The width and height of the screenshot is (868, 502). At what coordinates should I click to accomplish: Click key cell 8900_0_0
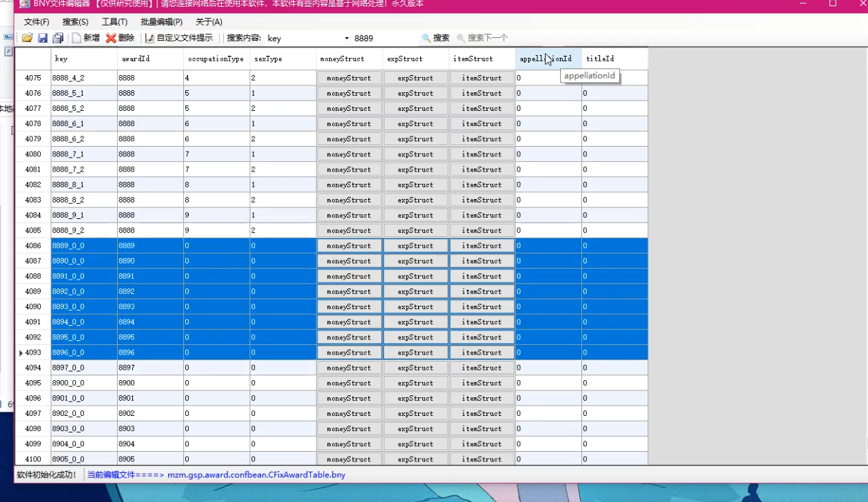84,383
